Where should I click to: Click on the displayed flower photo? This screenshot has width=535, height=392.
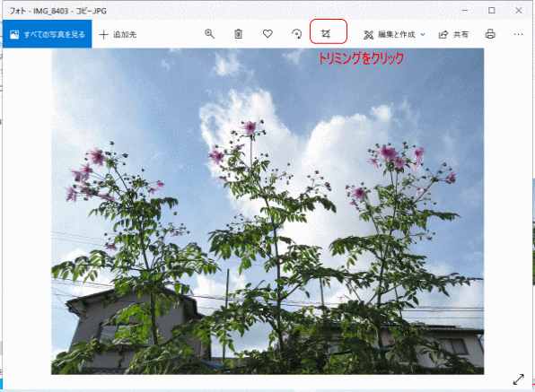click(x=267, y=212)
